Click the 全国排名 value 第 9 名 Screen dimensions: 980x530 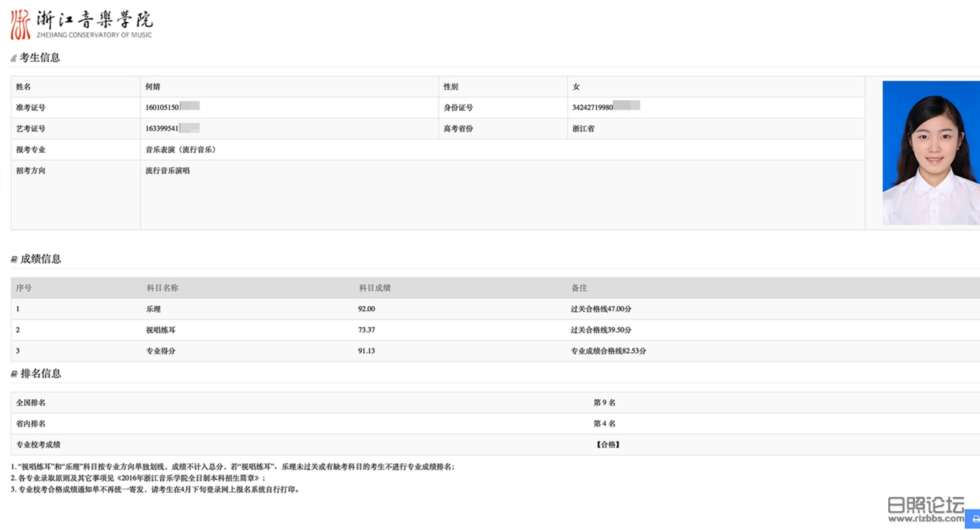point(604,403)
